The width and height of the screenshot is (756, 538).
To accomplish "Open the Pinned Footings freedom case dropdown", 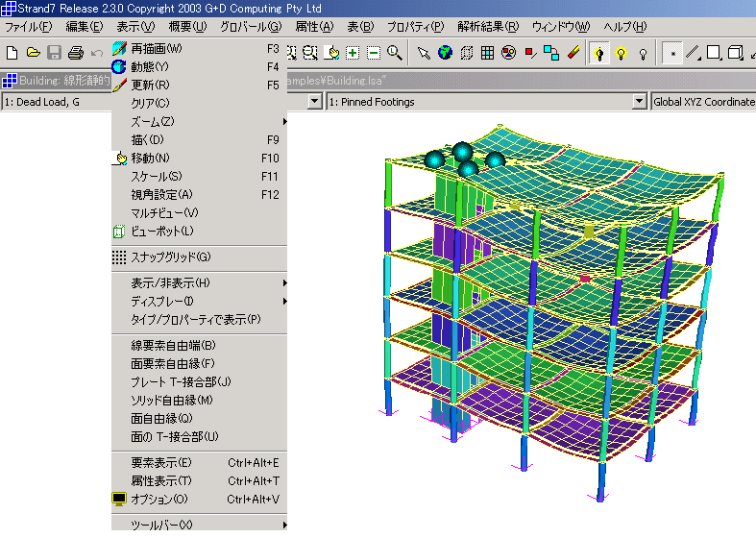I will click(x=639, y=102).
